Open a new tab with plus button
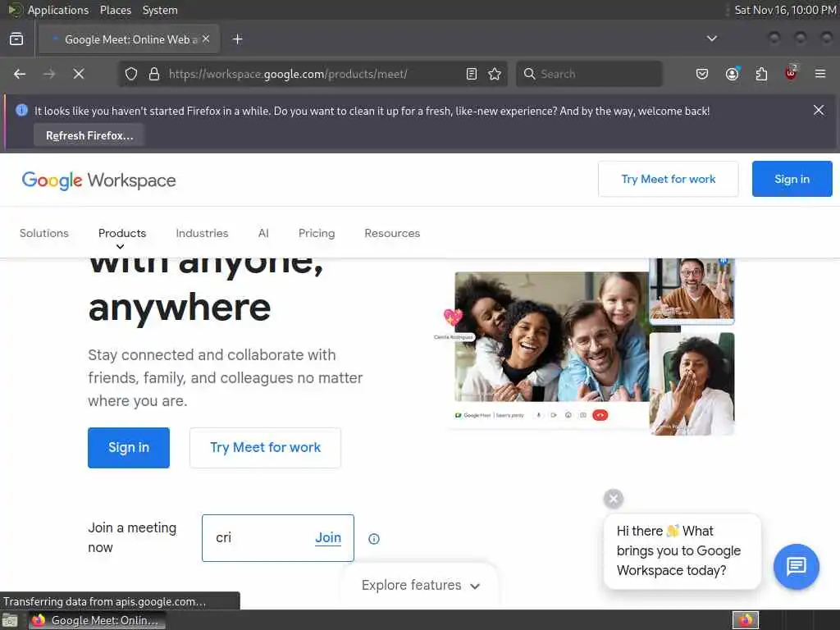Screen dimensions: 840x630 pos(238,39)
